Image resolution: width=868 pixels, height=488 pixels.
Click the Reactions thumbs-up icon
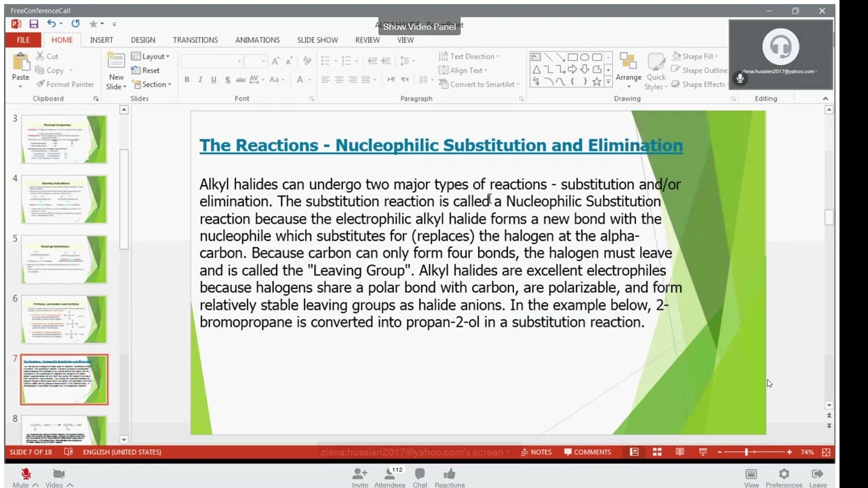pyautogui.click(x=450, y=474)
